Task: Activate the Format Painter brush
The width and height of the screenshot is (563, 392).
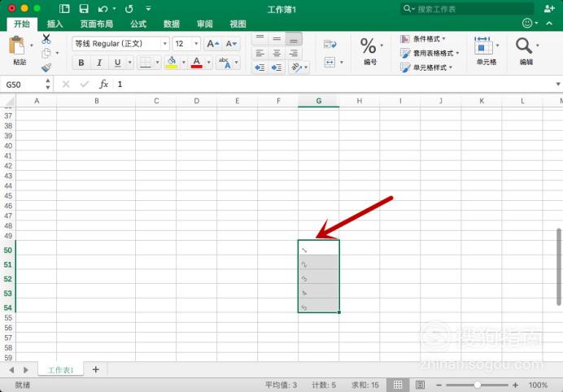Action: 46,68
